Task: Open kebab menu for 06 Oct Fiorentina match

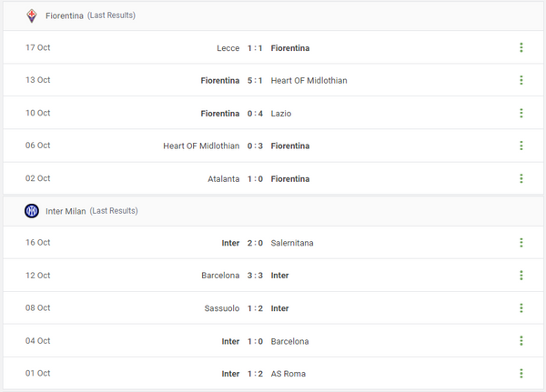Action: (521, 146)
